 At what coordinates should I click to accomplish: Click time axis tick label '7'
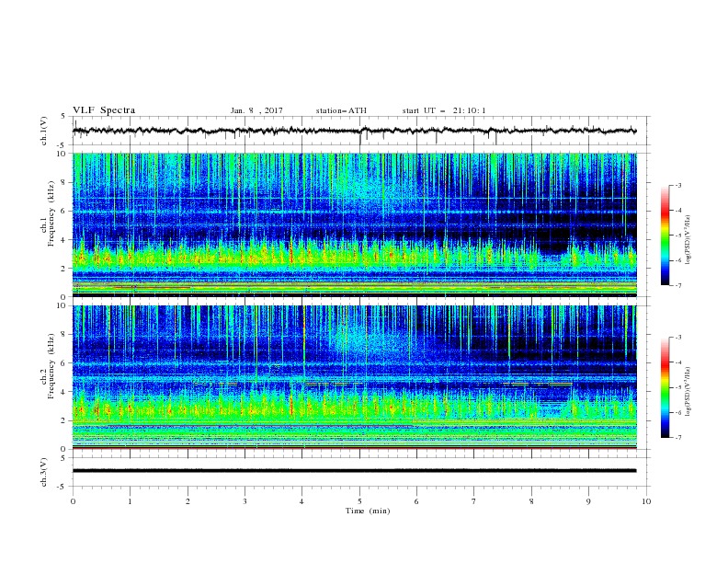[474, 501]
